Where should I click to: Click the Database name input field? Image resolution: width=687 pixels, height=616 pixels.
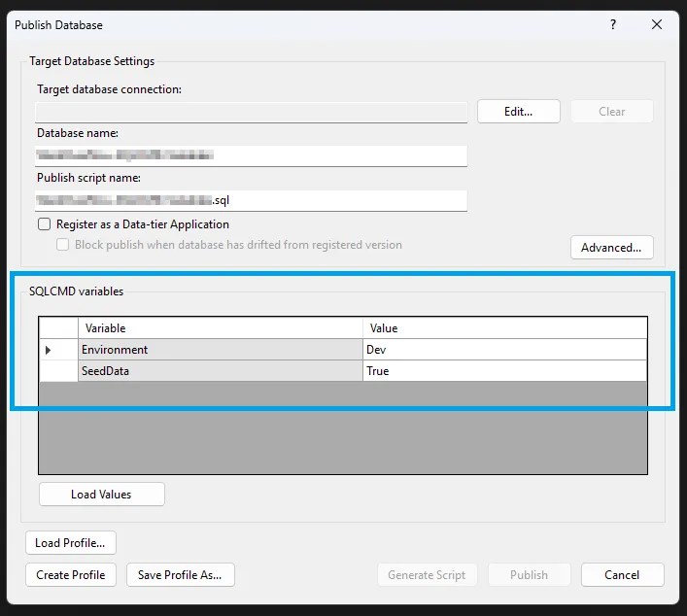click(251, 155)
